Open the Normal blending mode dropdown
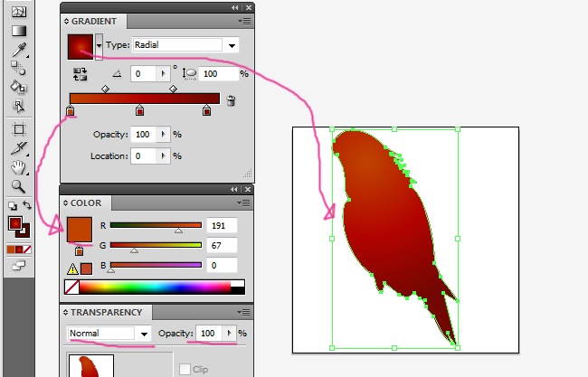The width and height of the screenshot is (588, 377). pos(144,334)
